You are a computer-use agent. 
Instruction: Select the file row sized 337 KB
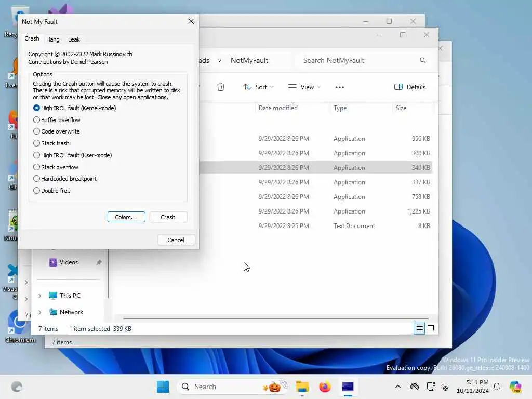[x=315, y=182]
